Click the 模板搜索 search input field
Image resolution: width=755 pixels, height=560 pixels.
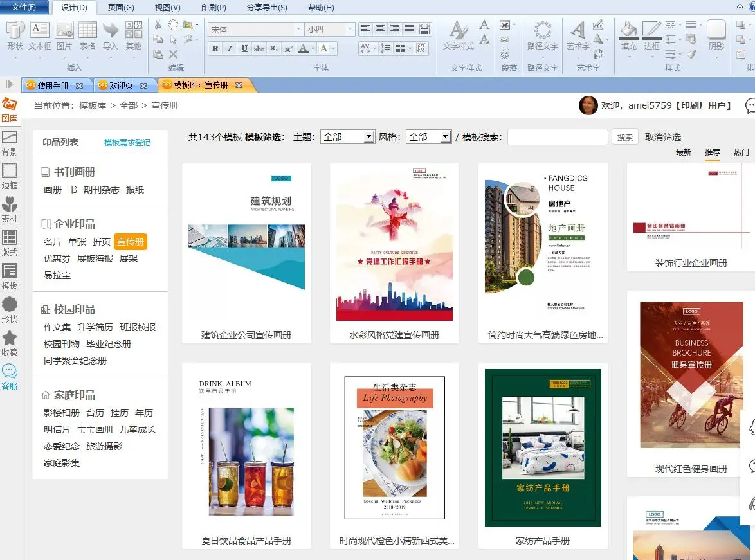click(x=558, y=137)
